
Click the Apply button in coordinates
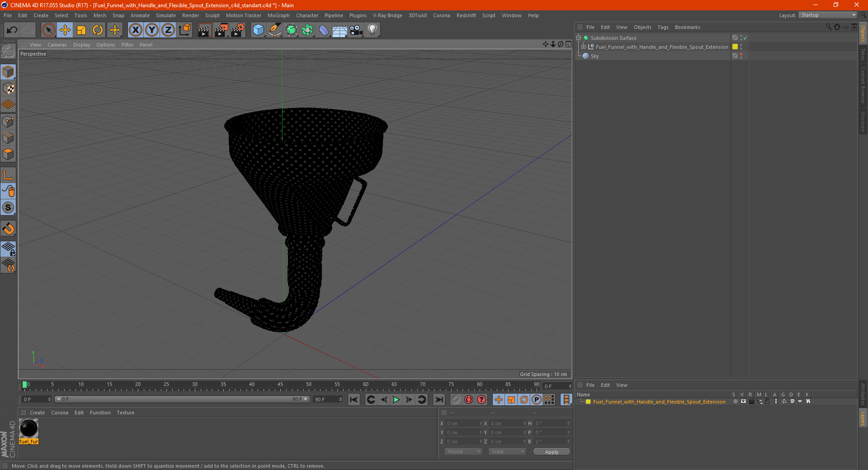(x=552, y=452)
